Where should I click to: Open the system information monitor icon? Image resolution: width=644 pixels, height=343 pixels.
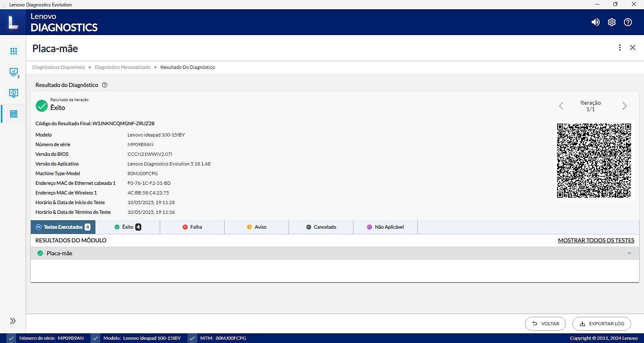14,93
